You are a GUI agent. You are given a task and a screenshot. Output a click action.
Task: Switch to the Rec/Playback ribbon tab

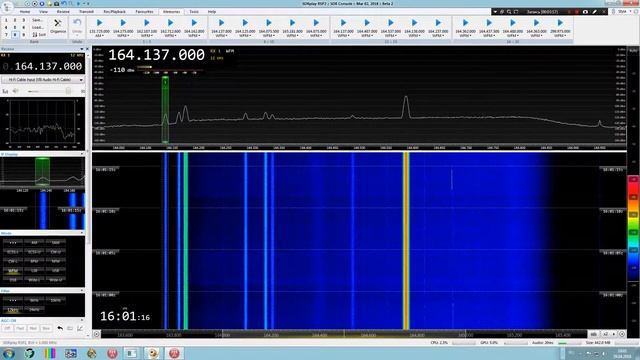click(115, 12)
